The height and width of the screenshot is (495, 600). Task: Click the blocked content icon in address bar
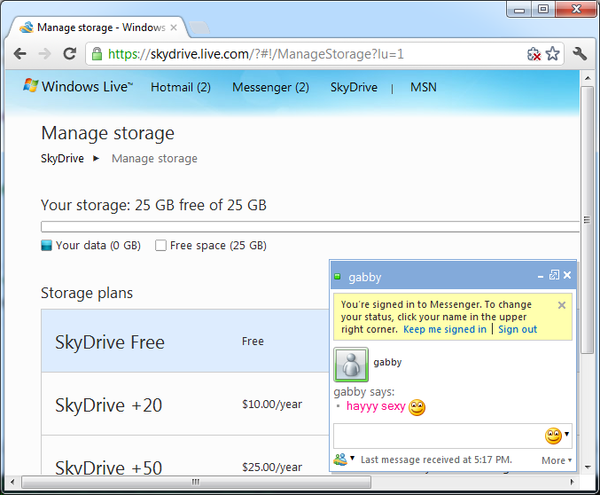[x=533, y=54]
